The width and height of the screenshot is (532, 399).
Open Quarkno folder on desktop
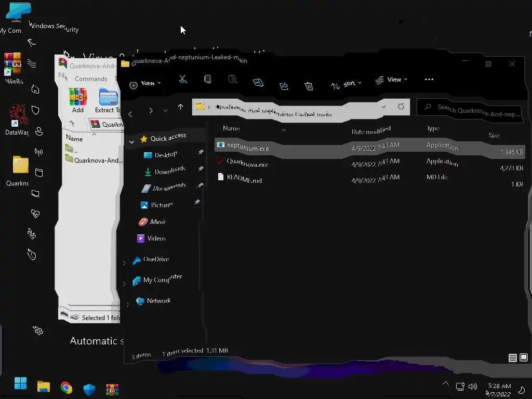19,171
